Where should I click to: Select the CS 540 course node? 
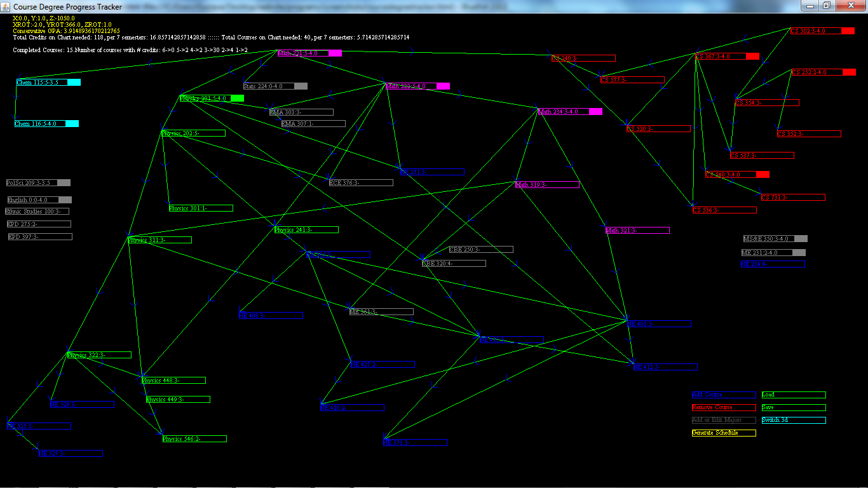click(x=738, y=175)
